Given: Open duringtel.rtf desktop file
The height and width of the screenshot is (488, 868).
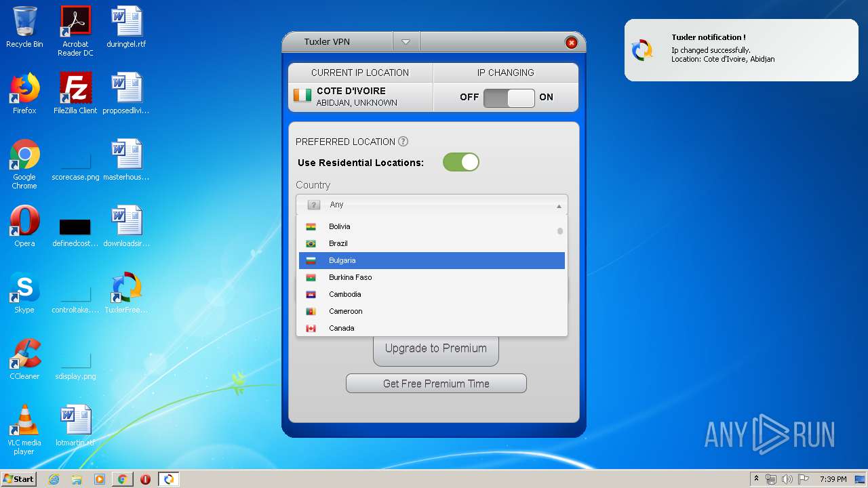Looking at the screenshot, I should [126, 27].
